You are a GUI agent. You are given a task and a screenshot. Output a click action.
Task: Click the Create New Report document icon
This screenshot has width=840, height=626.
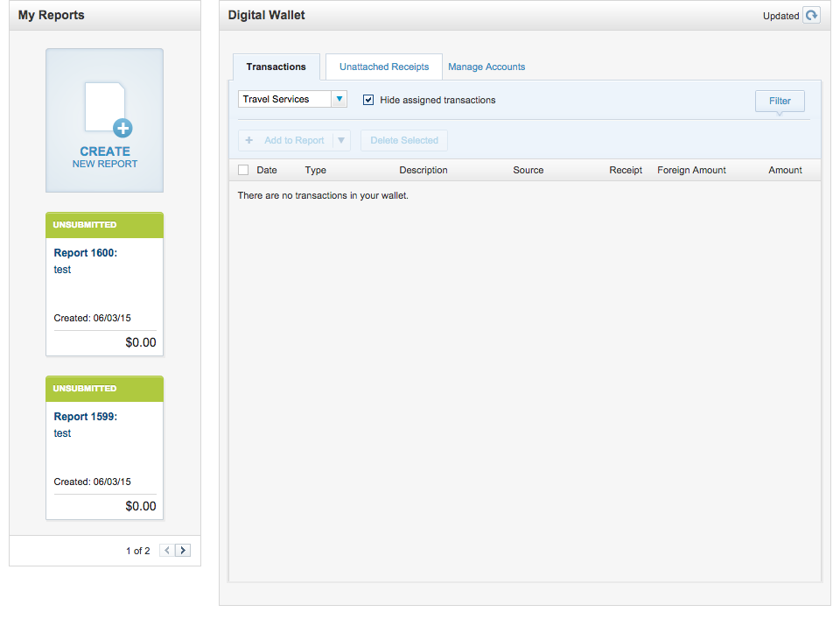coord(106,109)
